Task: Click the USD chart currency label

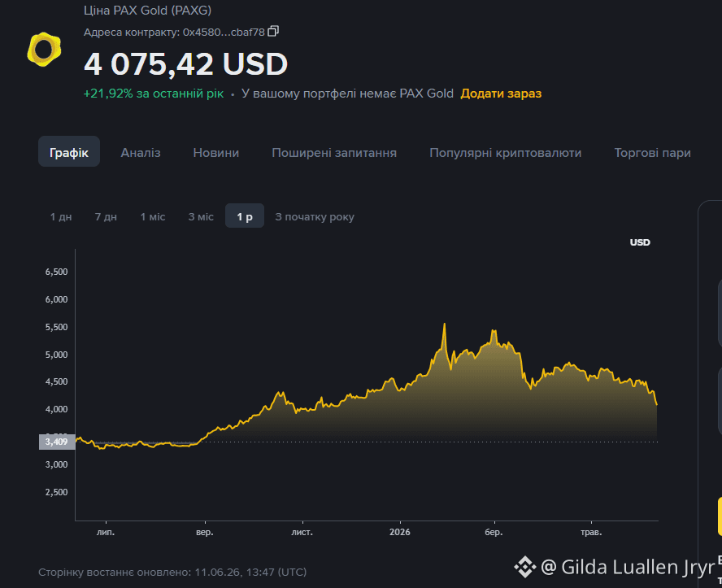Action: pyautogui.click(x=640, y=242)
